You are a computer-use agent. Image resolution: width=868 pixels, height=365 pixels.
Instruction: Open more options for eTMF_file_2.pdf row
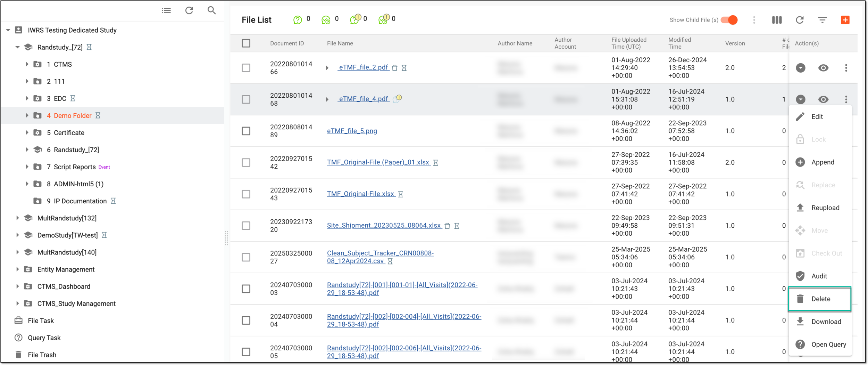(846, 68)
